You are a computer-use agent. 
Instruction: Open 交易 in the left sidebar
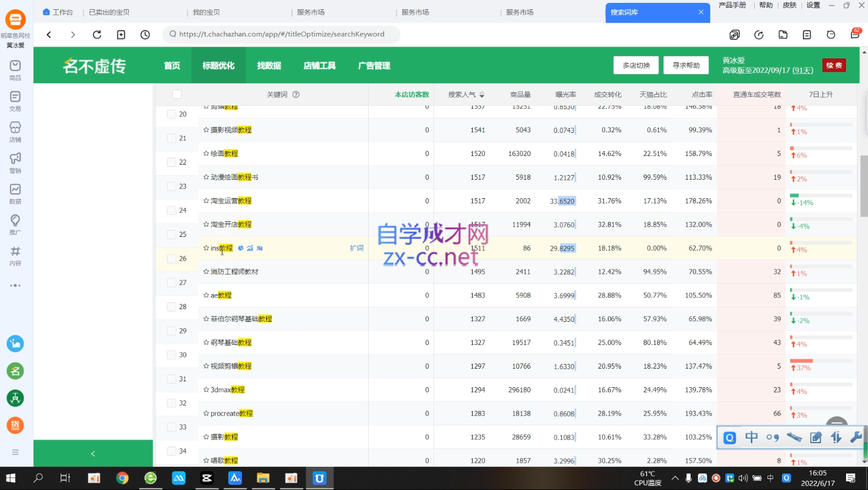(16, 101)
